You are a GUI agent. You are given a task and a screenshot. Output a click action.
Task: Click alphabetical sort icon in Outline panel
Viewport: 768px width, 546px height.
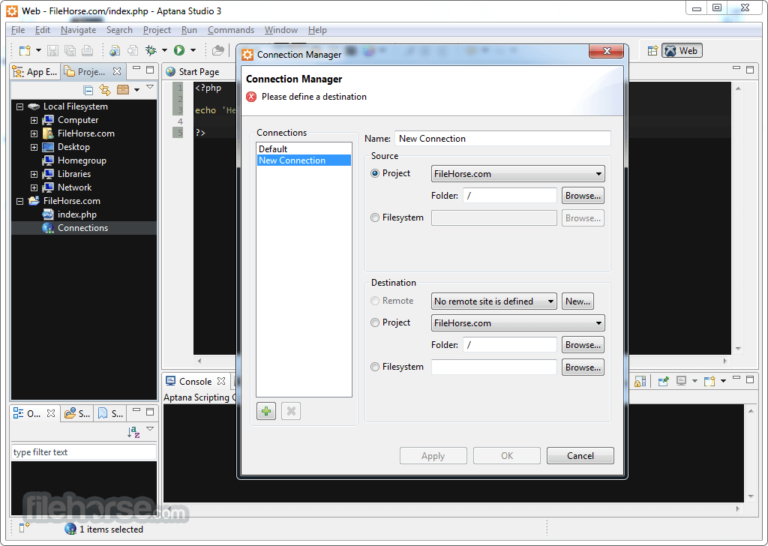133,432
